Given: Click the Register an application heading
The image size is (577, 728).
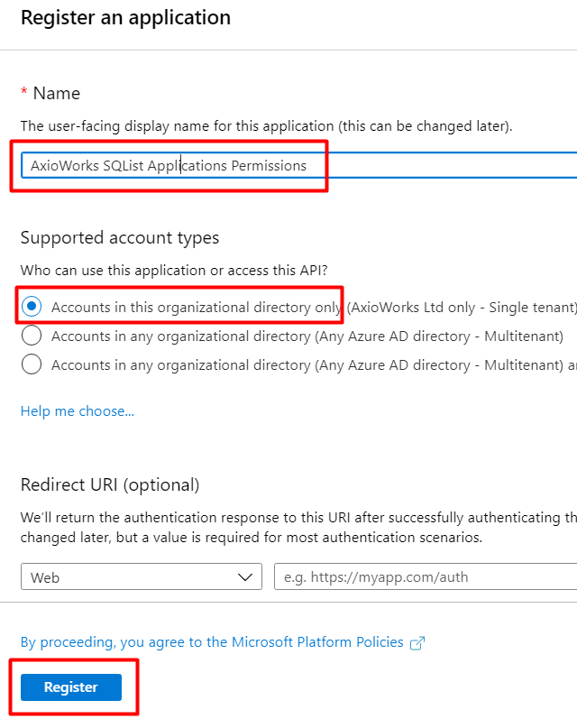Looking at the screenshot, I should (125, 18).
